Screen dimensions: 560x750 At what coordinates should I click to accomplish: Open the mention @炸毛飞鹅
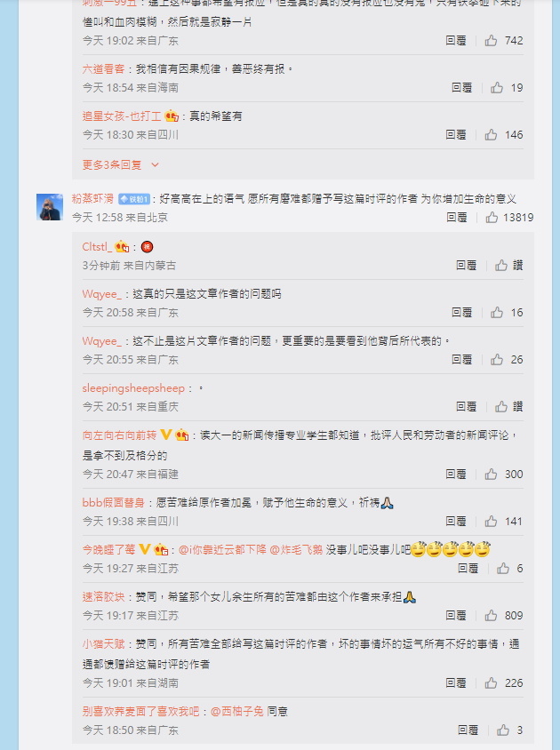tap(296, 549)
